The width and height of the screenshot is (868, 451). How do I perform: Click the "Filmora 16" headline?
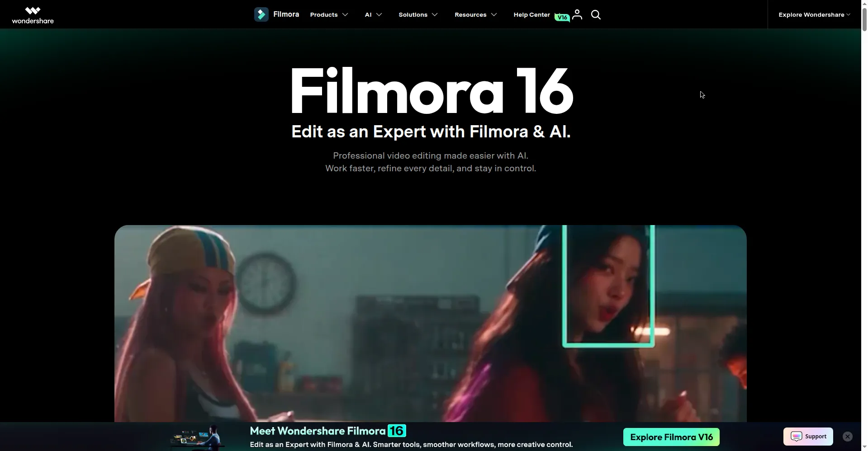pos(432,90)
